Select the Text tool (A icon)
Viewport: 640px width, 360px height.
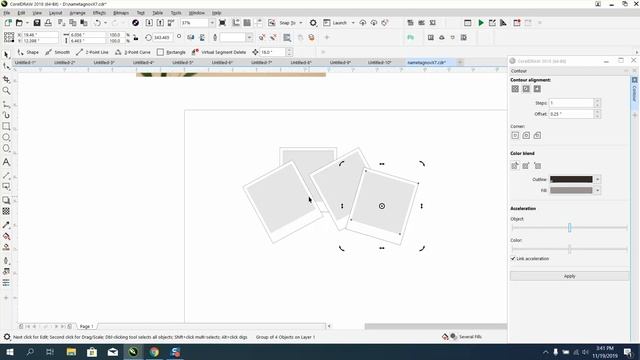(6, 162)
